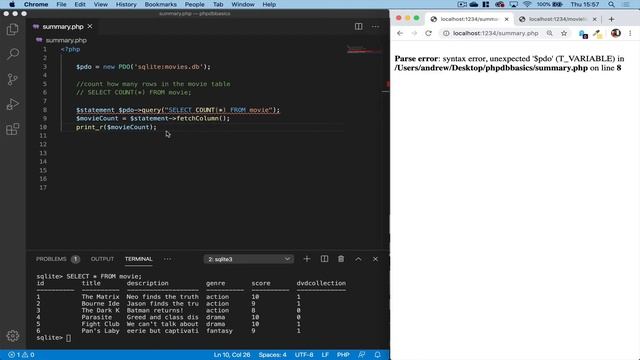This screenshot has height=360, width=640.
Task: Select language mode 'PHP' in status bar
Action: (343, 355)
